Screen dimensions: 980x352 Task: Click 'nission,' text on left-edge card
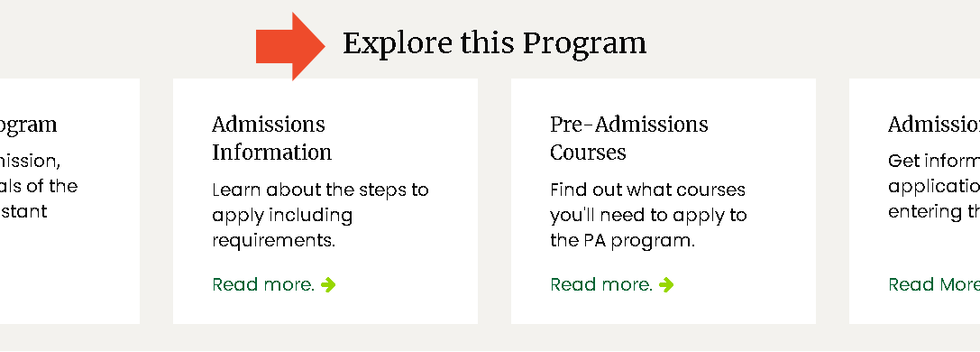(31, 162)
